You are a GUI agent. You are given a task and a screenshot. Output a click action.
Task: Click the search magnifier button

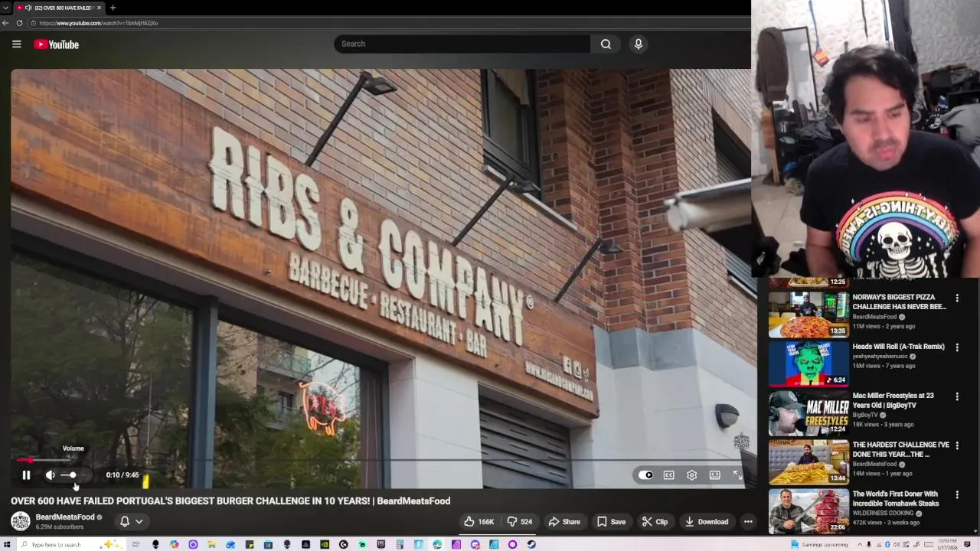click(x=606, y=44)
